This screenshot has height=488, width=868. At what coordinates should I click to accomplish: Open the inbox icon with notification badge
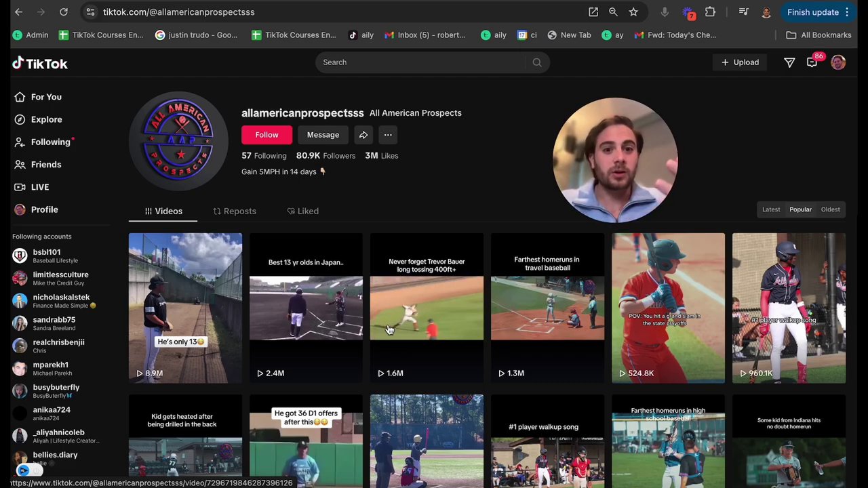click(812, 62)
